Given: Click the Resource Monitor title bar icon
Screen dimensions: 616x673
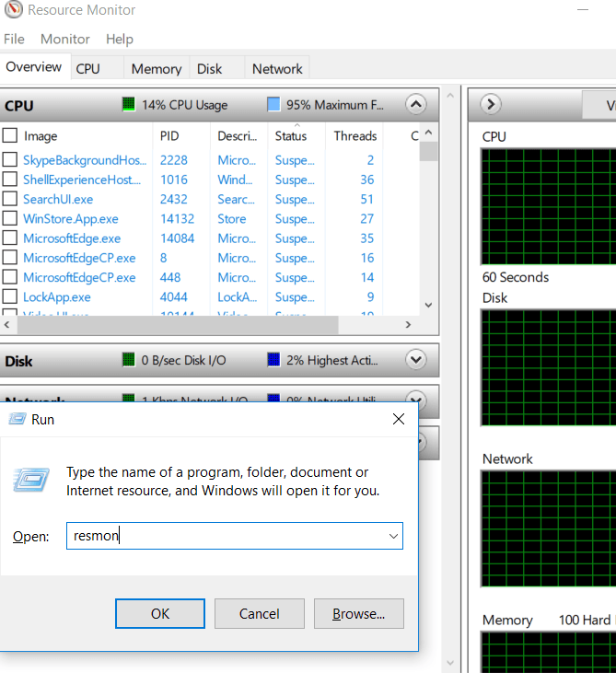Looking at the screenshot, I should [14, 11].
